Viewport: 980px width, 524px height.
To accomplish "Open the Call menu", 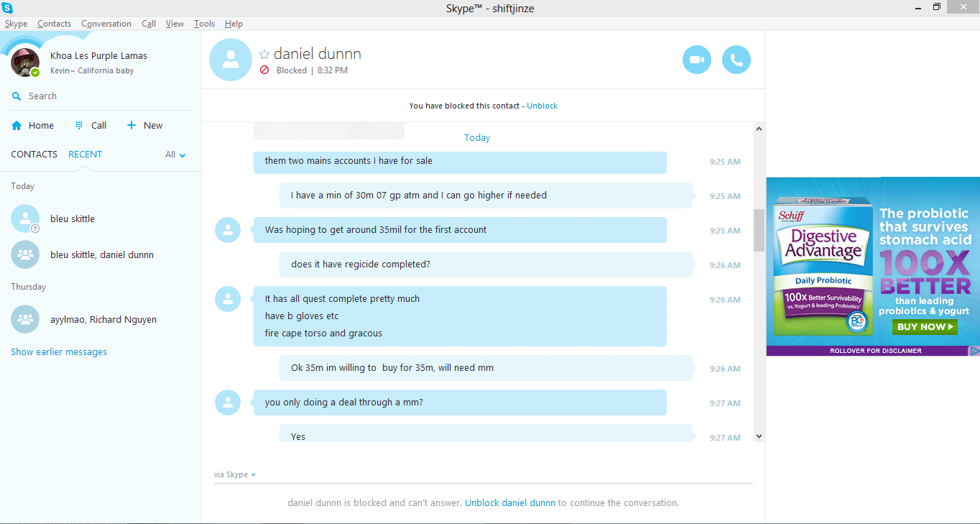I will (x=149, y=24).
